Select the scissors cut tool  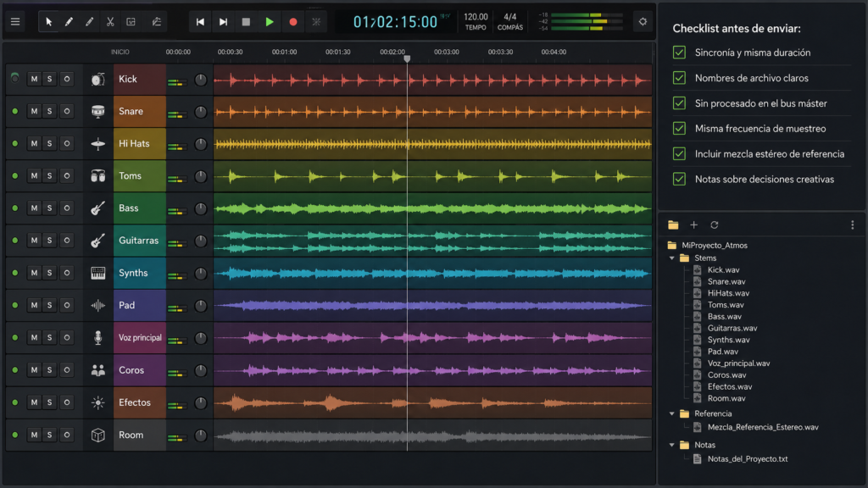click(x=110, y=21)
